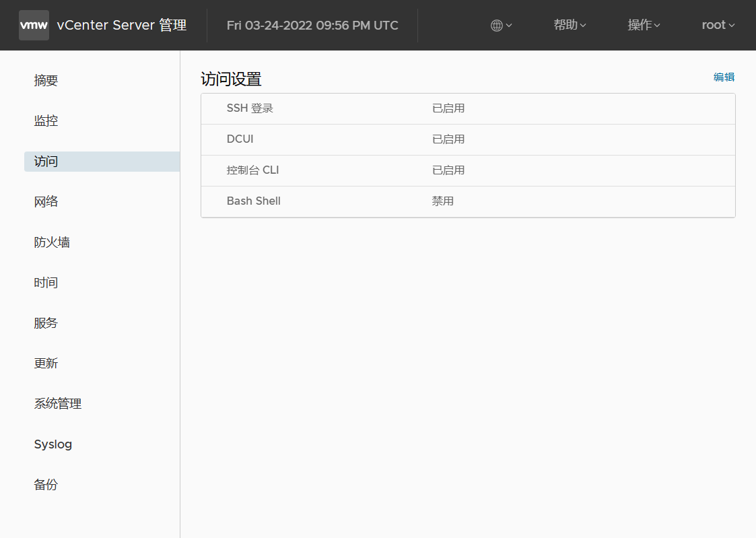Open the 服务 services page
Screen dimensions: 756x538
pyautogui.click(x=46, y=323)
